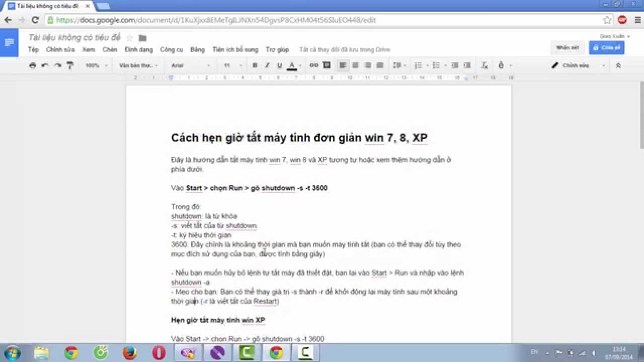The image size is (644, 362).
Task: Click subheading Hẹn giờ tắt máy tính win XP
Action: click(x=218, y=320)
